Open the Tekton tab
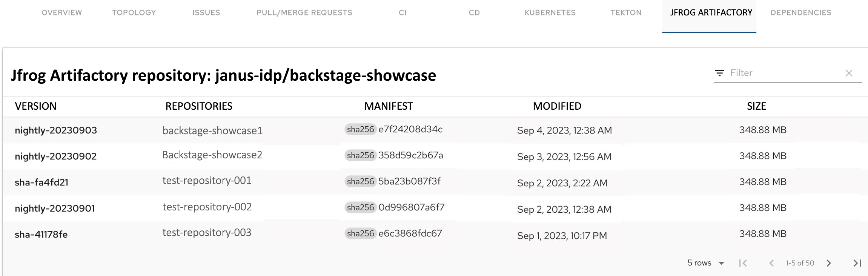The image size is (868, 276). click(626, 13)
